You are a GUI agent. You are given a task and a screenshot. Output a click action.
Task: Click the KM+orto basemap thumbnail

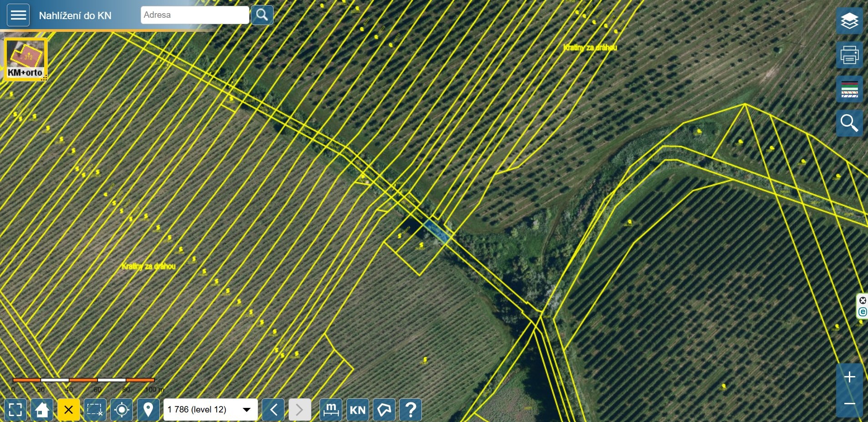[25, 60]
